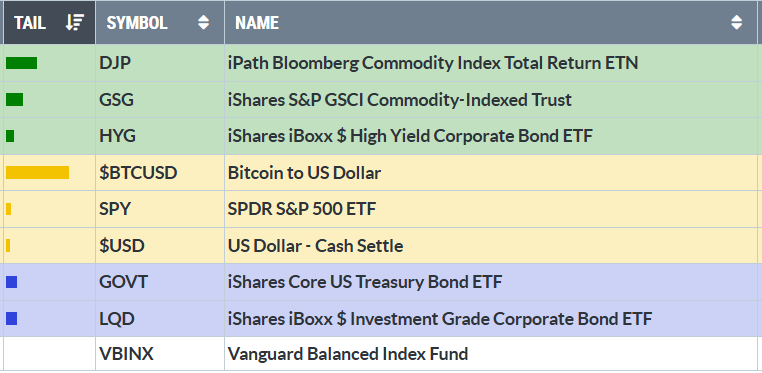
Task: Click the yellow $BTCUSD tail bar
Action: 37,172
